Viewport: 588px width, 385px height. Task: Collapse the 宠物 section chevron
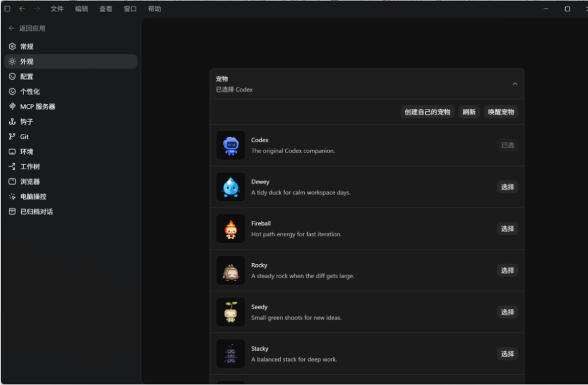515,84
